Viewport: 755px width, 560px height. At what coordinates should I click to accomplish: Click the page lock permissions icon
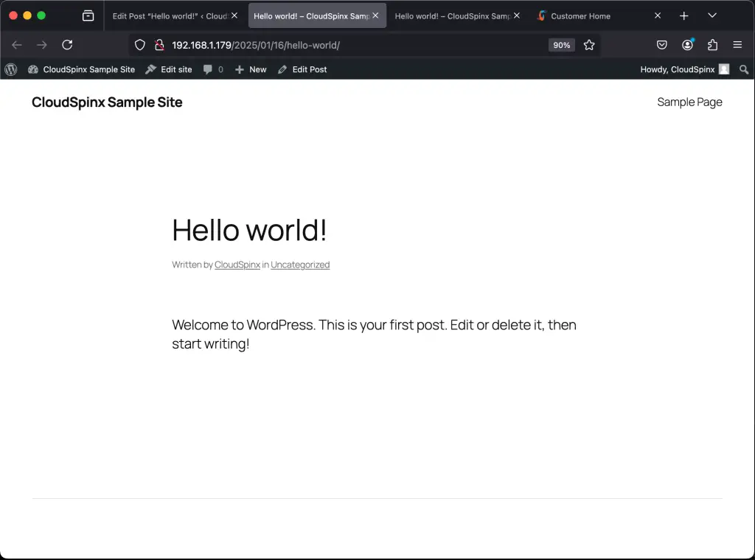tap(159, 45)
